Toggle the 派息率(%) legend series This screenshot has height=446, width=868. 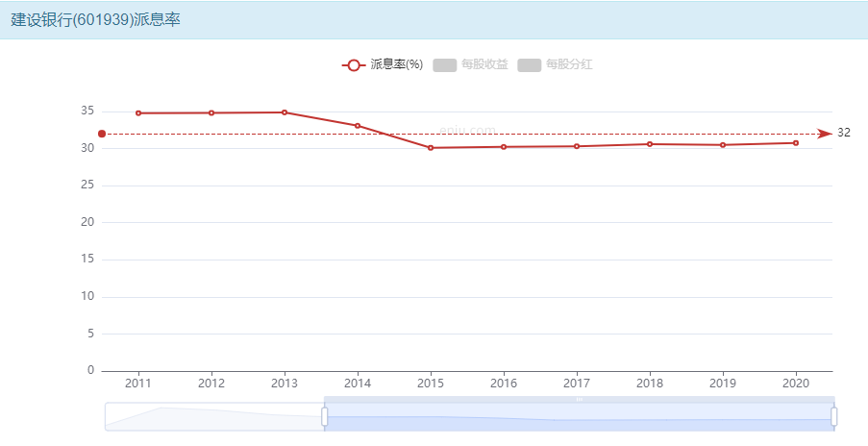pyautogui.click(x=383, y=64)
